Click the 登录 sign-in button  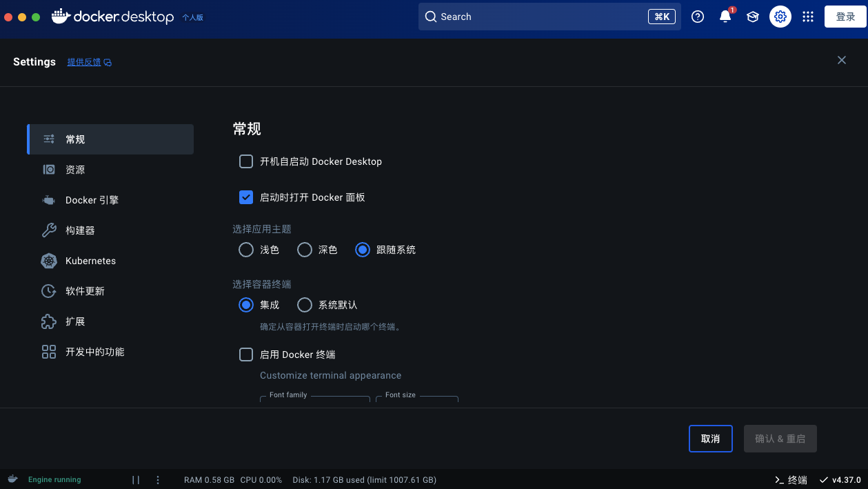point(845,17)
